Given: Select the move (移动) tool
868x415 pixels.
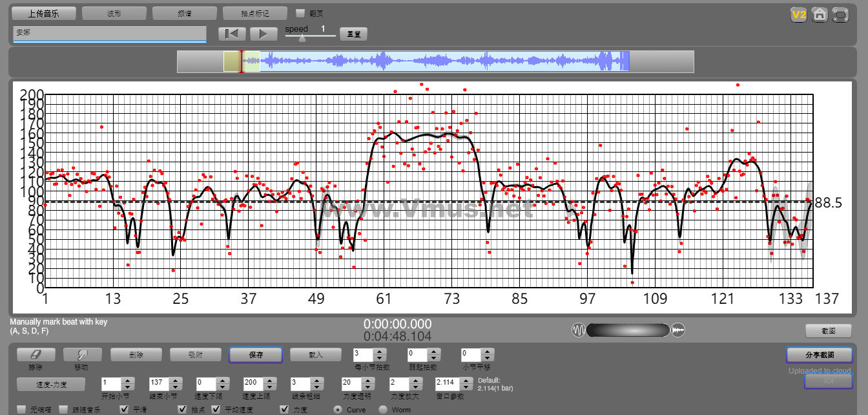Looking at the screenshot, I should [x=83, y=354].
